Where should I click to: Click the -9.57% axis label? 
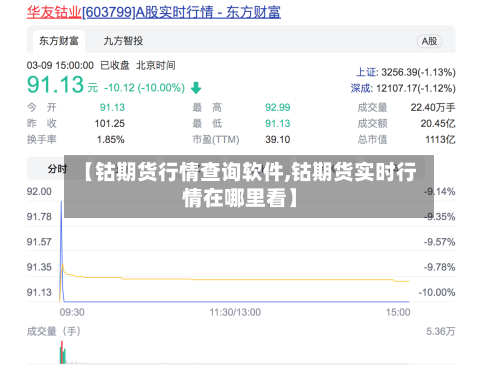[x=439, y=242]
